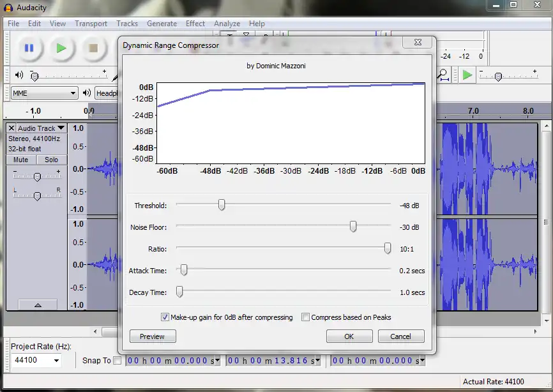Viewport: 553px width, 392px height.
Task: Click the track gain slider thumb
Action: pyautogui.click(x=37, y=177)
